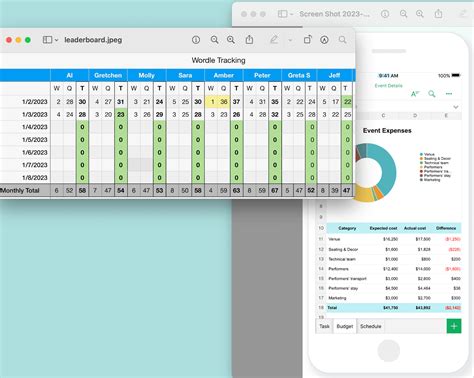Open the more options ellipsis on phone
Image resolution: width=474 pixels, height=378 pixels.
point(449,94)
